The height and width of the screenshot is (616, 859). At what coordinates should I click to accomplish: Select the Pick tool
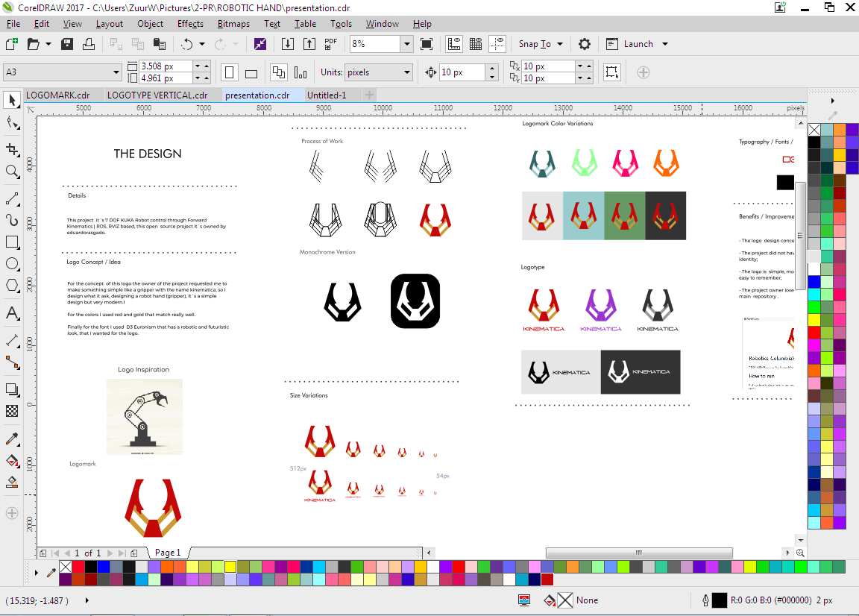(12, 100)
